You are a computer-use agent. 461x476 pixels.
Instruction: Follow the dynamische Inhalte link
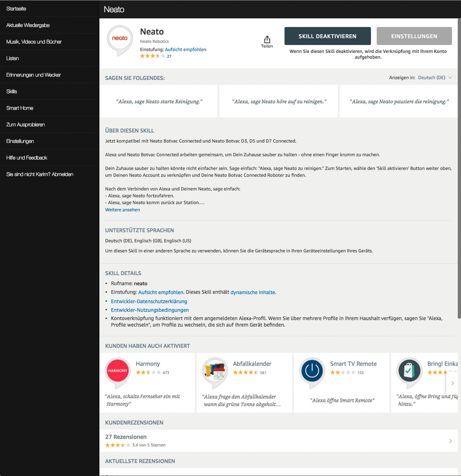253,292
